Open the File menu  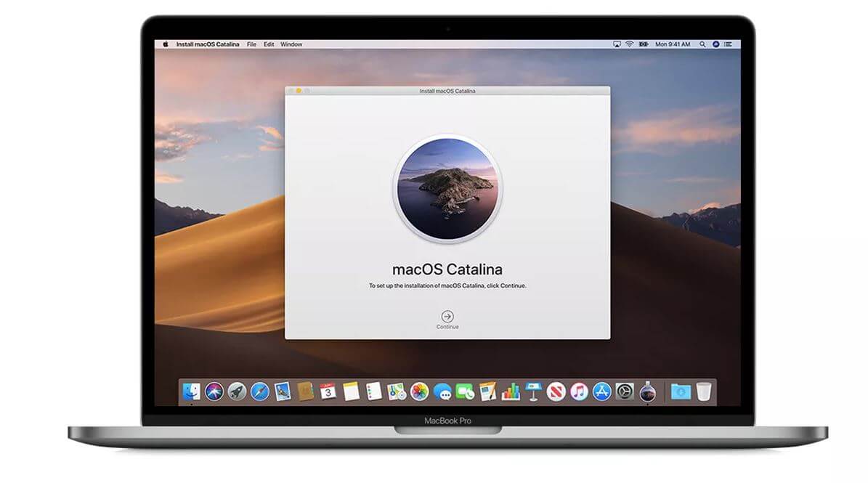click(251, 44)
